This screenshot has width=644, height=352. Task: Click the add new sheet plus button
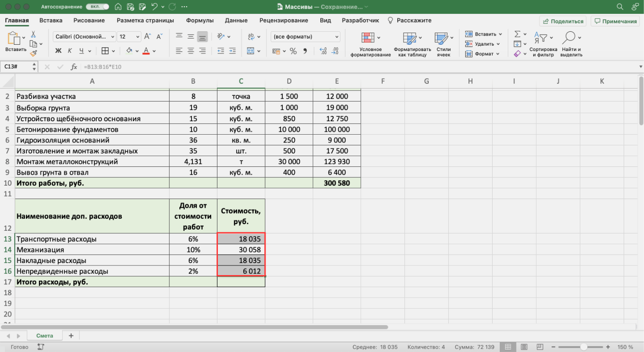pos(71,336)
